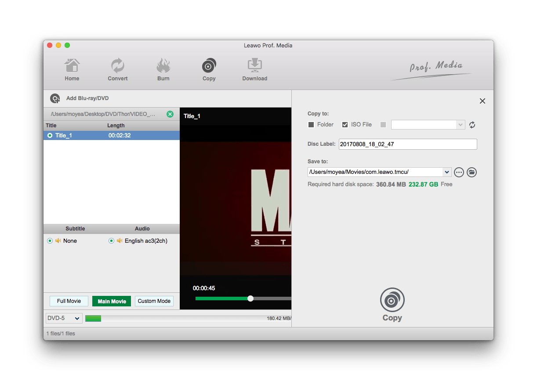The width and height of the screenshot is (537, 392).
Task: Open the Download module
Action: [x=255, y=70]
